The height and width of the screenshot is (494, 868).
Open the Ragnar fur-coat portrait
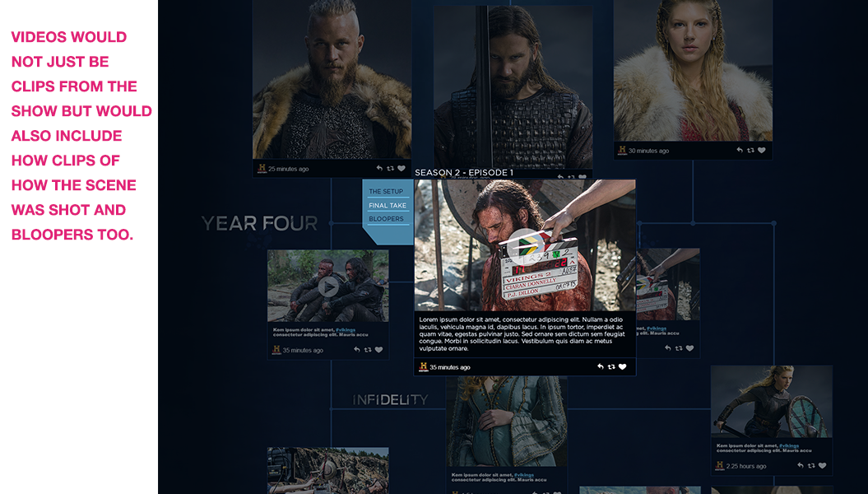point(332,79)
